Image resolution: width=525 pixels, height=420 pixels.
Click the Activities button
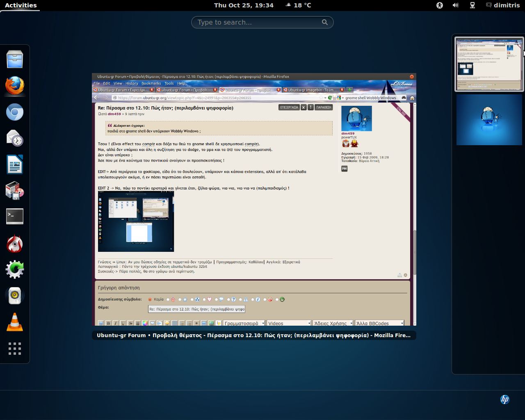21,5
